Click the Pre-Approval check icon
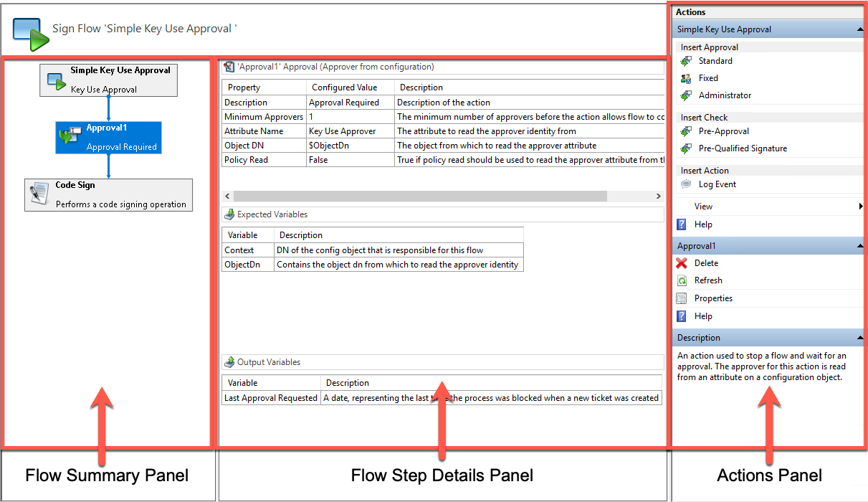Screen dimensions: 868x502 [x=686, y=131]
